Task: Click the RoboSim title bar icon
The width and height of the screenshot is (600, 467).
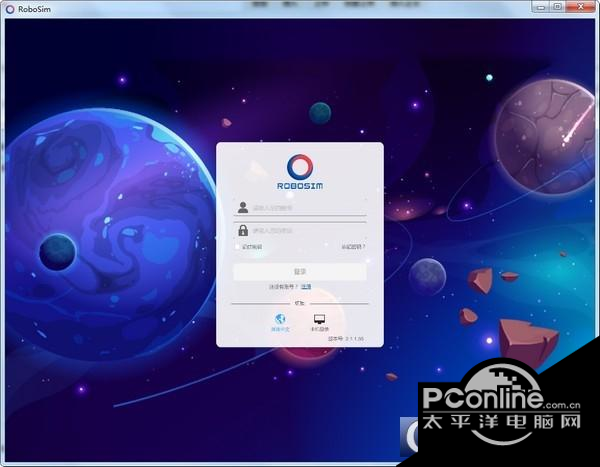Action: [10, 9]
